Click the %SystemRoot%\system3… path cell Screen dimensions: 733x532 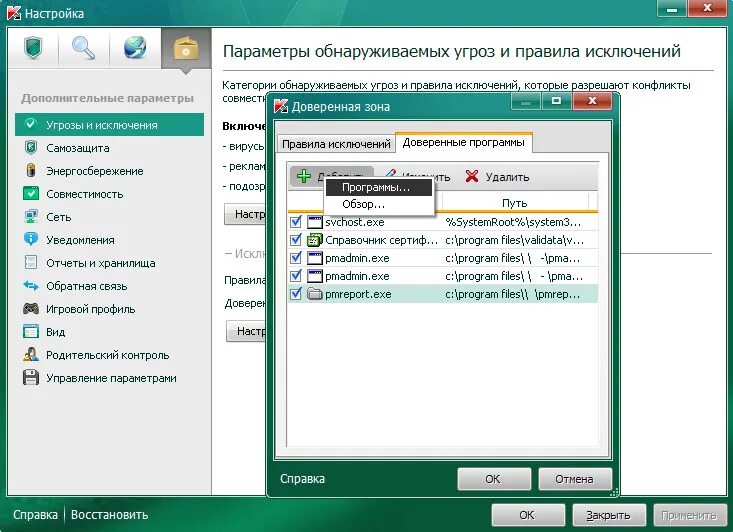[513, 222]
